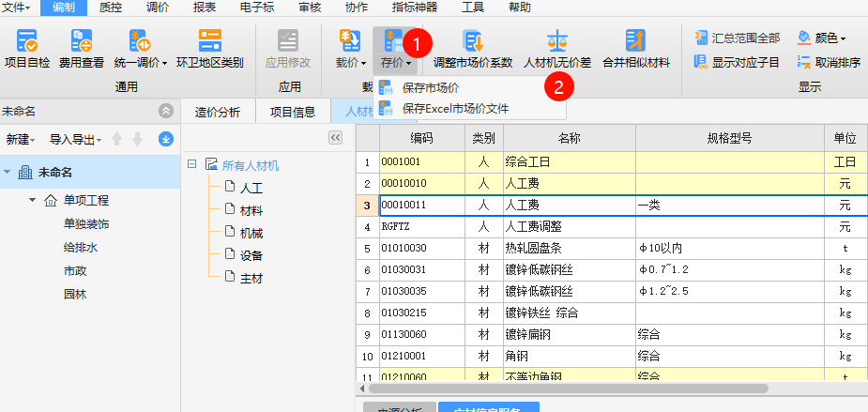Click the 名称 column header
Image resolution: width=868 pixels, height=412 pixels.
tap(569, 139)
